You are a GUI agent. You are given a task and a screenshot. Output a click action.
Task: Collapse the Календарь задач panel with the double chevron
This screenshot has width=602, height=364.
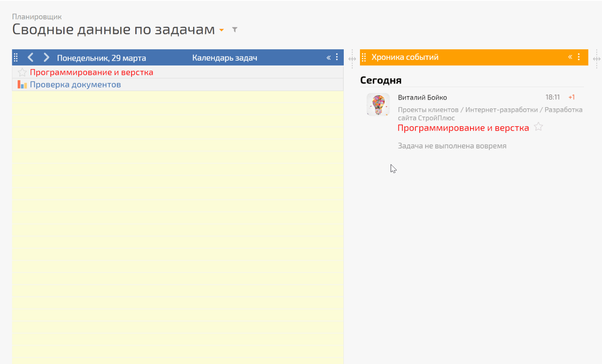328,58
